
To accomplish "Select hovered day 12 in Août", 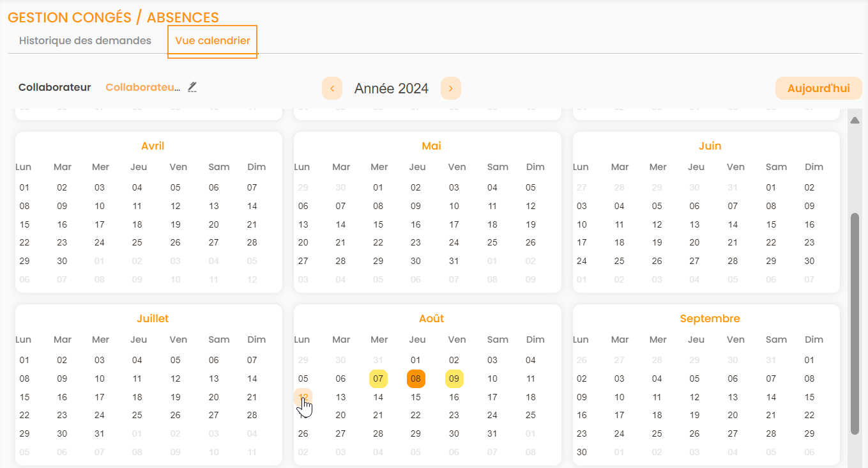I will pos(303,397).
